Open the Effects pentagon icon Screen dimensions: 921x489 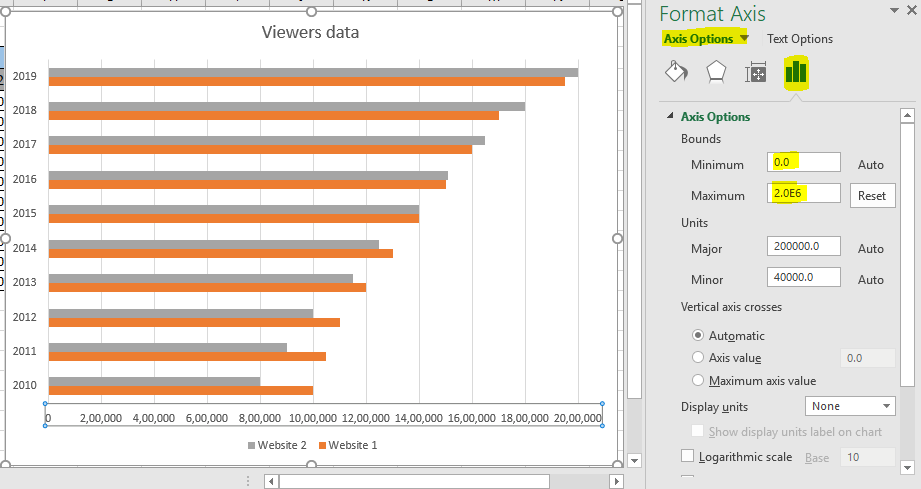(716, 72)
